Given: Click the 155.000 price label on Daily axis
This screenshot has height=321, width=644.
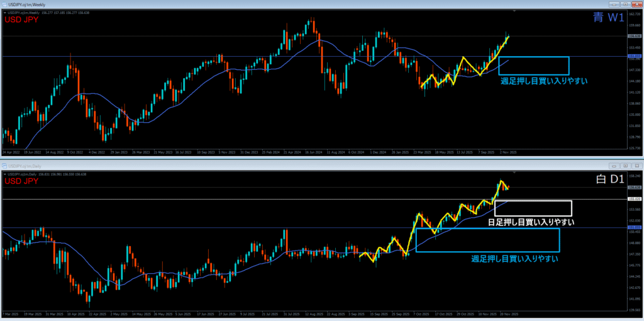Looking at the screenshot, I should 634,199.
